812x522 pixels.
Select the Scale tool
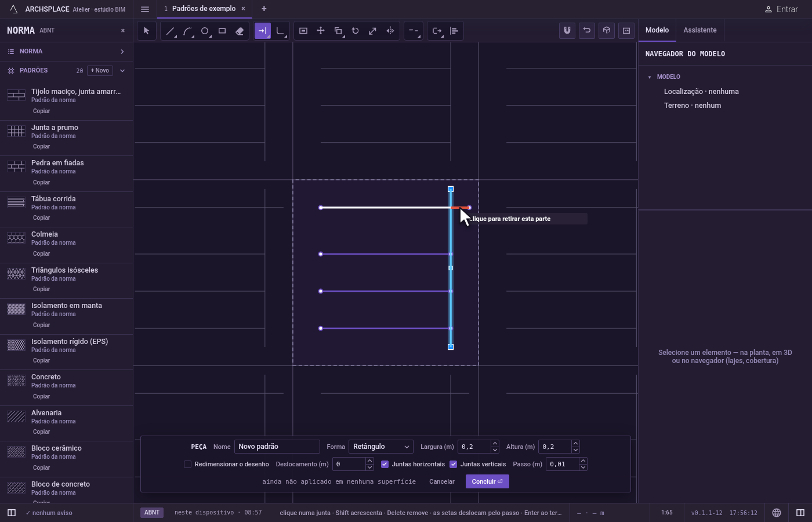click(373, 31)
